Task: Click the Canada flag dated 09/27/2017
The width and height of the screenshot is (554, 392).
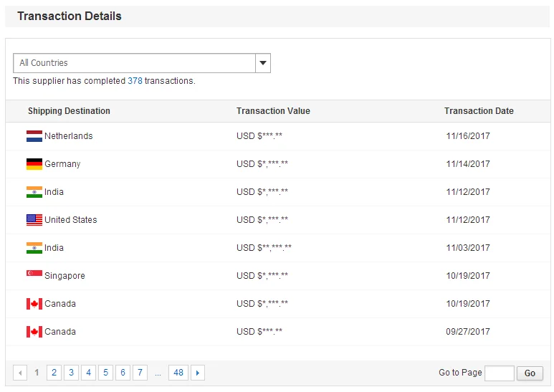Action: pyautogui.click(x=34, y=332)
